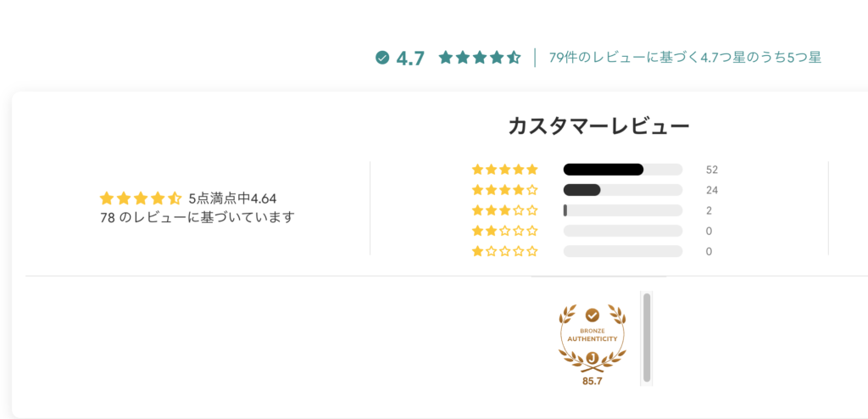Image resolution: width=868 pixels, height=419 pixels.
Task: Click the teal verified checkmark icon beside 4.7
Action: tap(382, 58)
